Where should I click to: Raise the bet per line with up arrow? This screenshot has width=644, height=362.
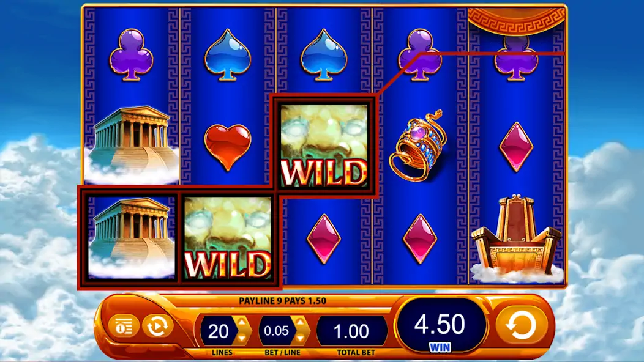point(301,323)
